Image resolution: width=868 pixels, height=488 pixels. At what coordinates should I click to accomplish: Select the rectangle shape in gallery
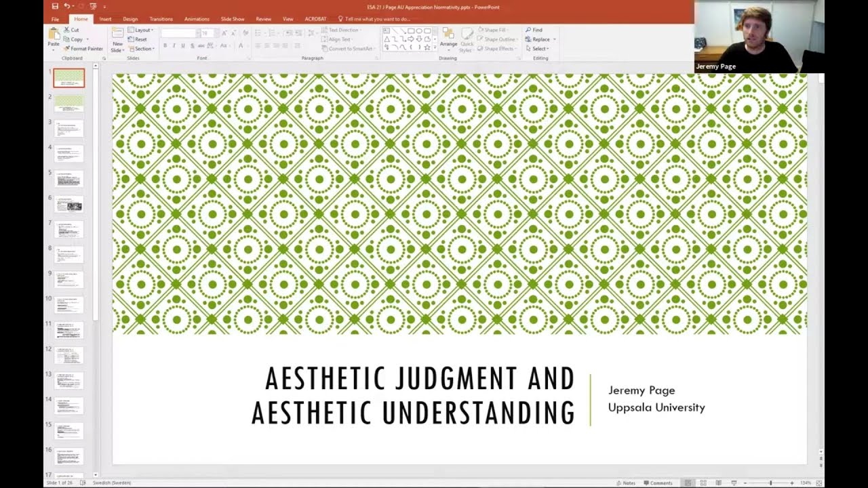[x=411, y=31]
